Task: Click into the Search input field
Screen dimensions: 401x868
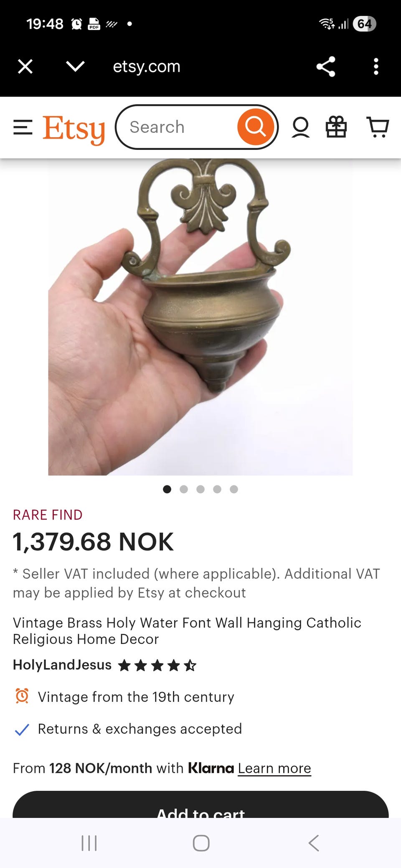Action: point(178,127)
